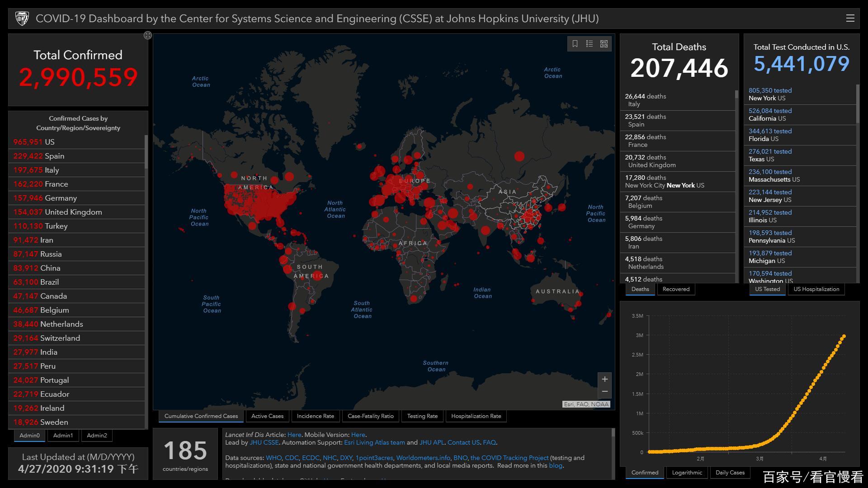This screenshot has height=488, width=868.
Task: Toggle chart to Logarithmic view
Action: [x=687, y=473]
